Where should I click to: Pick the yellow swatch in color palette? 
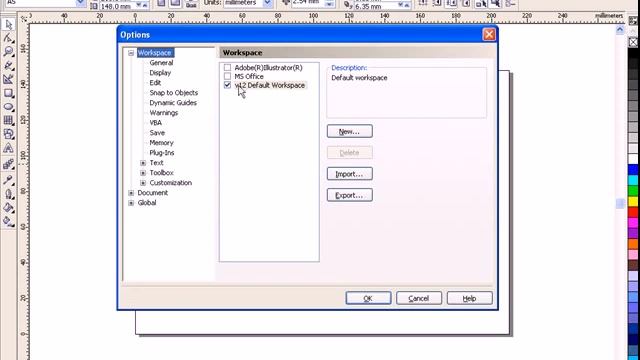tap(633, 202)
